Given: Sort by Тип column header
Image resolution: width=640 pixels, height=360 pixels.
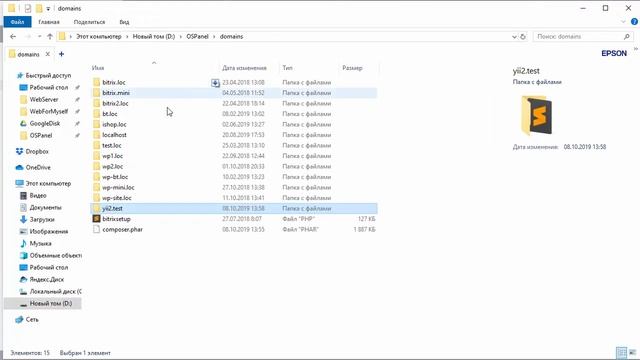Looking at the screenshot, I should 287,68.
